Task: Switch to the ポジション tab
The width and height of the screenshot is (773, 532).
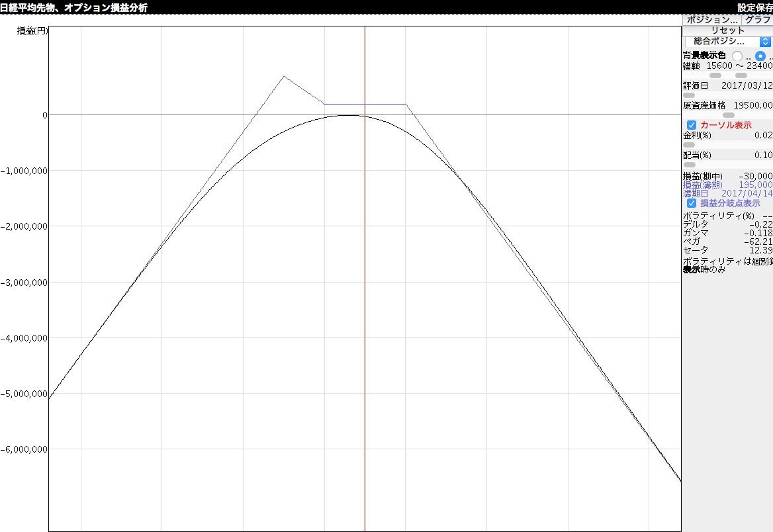Action: (711, 20)
